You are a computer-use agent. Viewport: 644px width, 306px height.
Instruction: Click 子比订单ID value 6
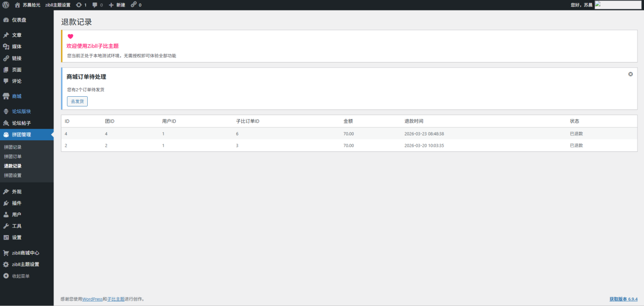point(237,134)
